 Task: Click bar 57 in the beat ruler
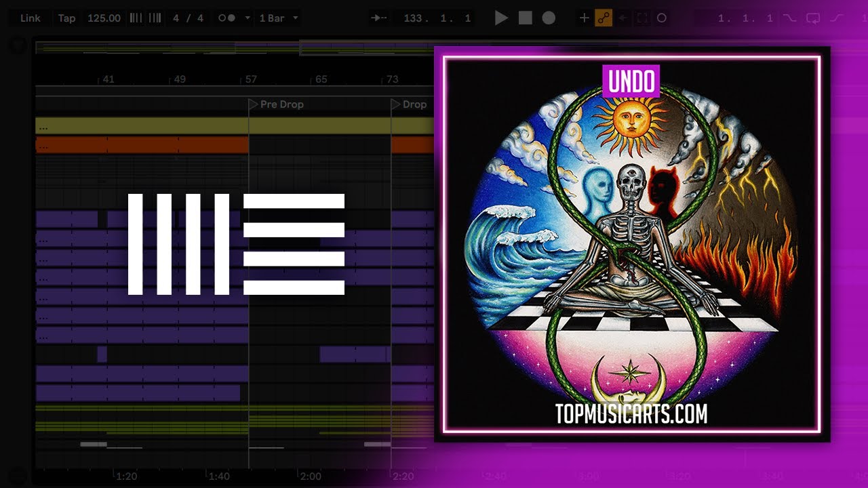pos(250,79)
